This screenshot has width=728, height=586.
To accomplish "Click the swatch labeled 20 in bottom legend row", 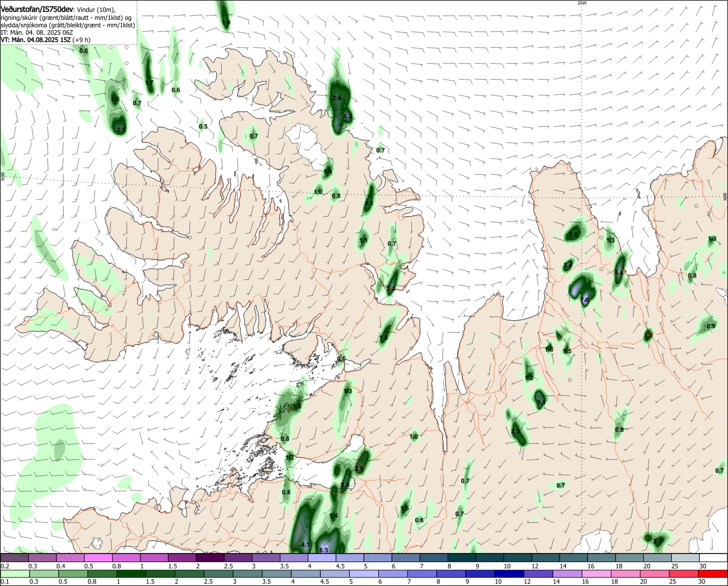I will click(655, 573).
